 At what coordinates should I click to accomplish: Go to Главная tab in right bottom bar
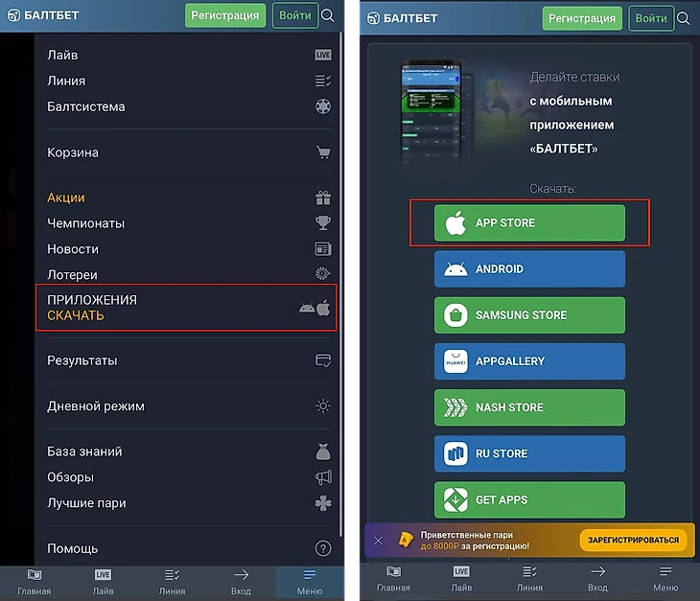tap(393, 579)
